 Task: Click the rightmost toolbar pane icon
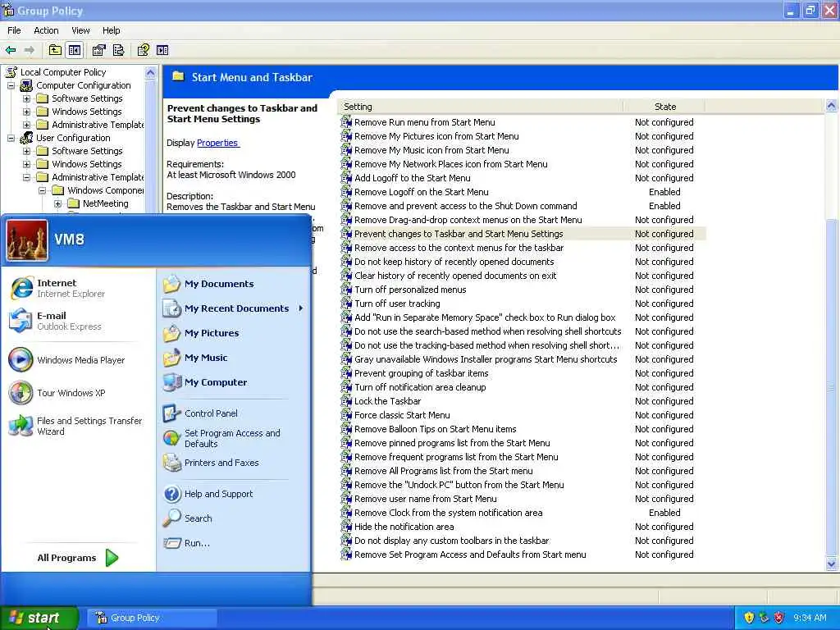click(162, 50)
